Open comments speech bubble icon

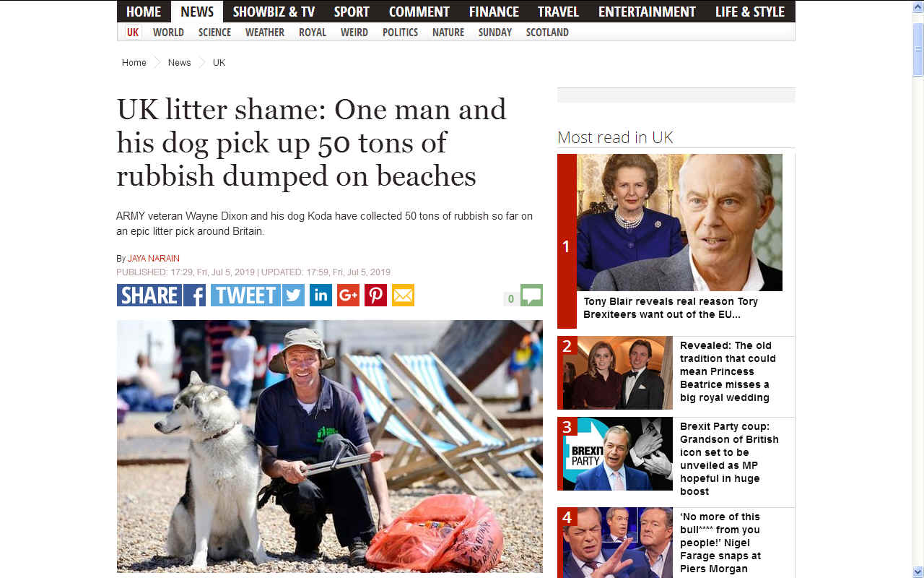pyautogui.click(x=531, y=295)
